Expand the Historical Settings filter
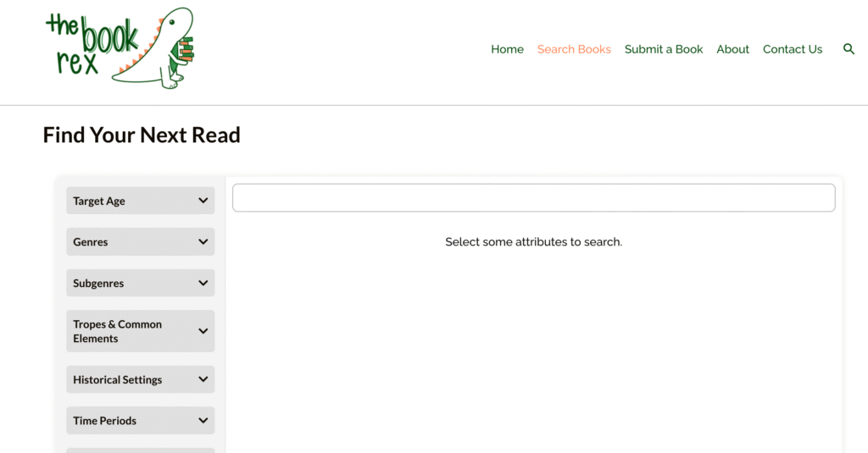 click(x=141, y=379)
